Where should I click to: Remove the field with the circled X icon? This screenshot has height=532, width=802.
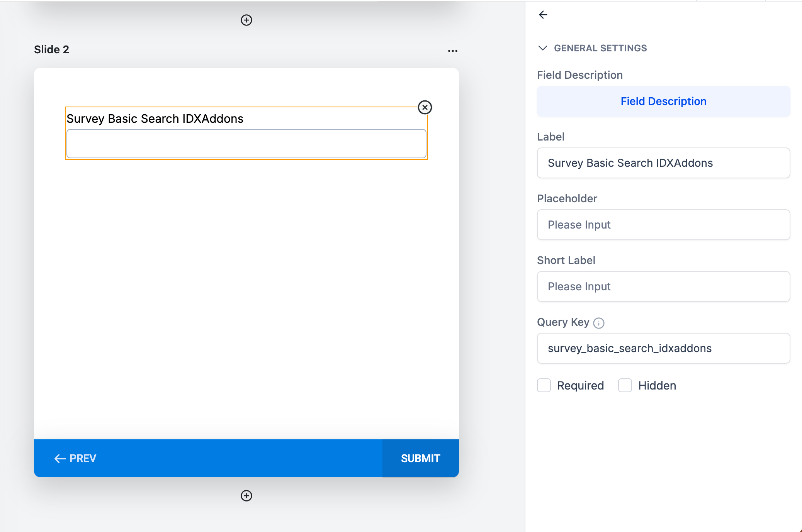click(x=425, y=107)
